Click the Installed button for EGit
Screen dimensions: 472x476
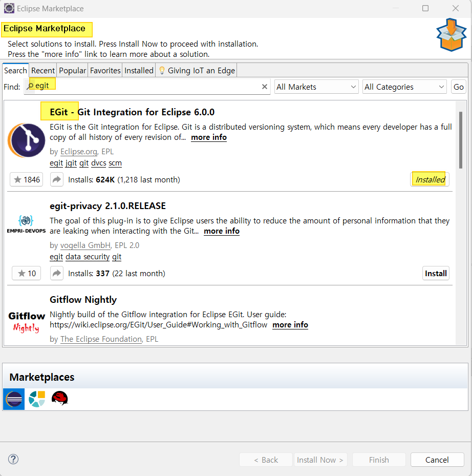[430, 179]
